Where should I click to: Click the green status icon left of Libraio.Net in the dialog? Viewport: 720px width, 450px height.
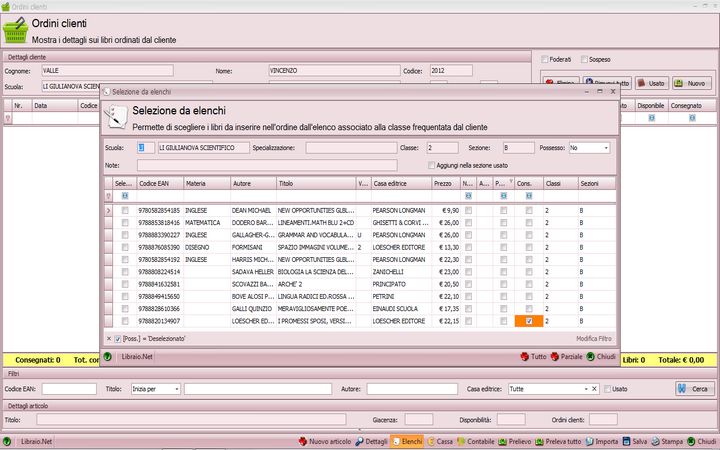click(107, 356)
